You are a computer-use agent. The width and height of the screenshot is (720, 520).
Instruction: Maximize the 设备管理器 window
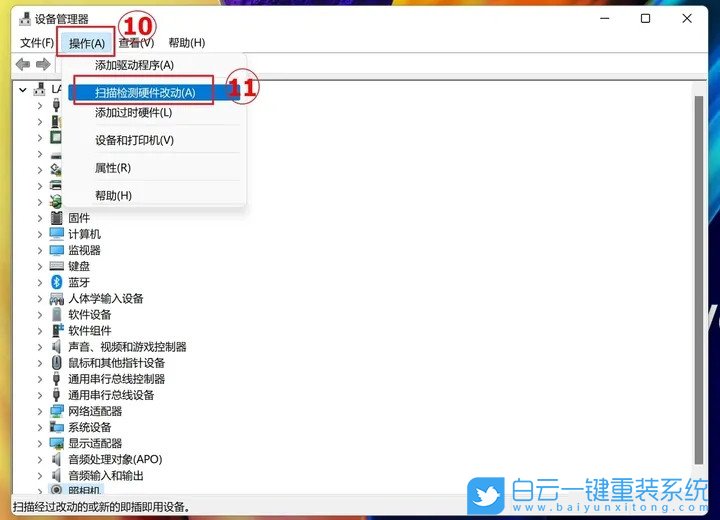pyautogui.click(x=645, y=18)
